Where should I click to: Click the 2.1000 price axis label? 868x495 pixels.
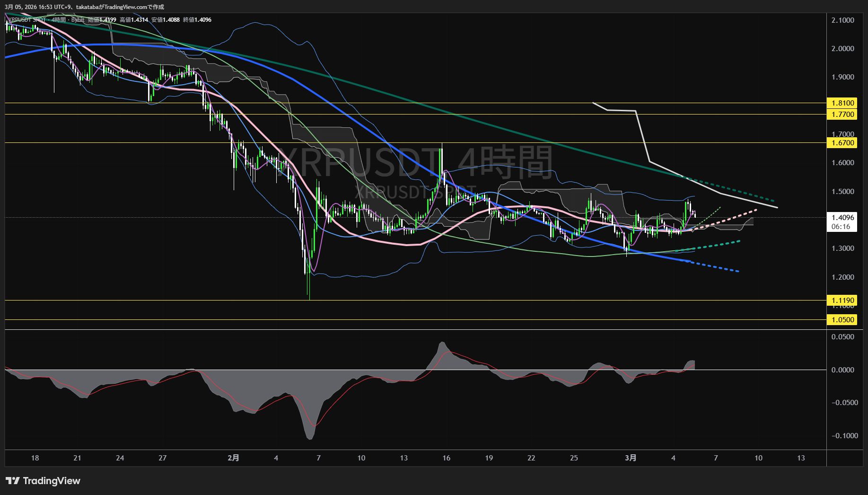(842, 20)
